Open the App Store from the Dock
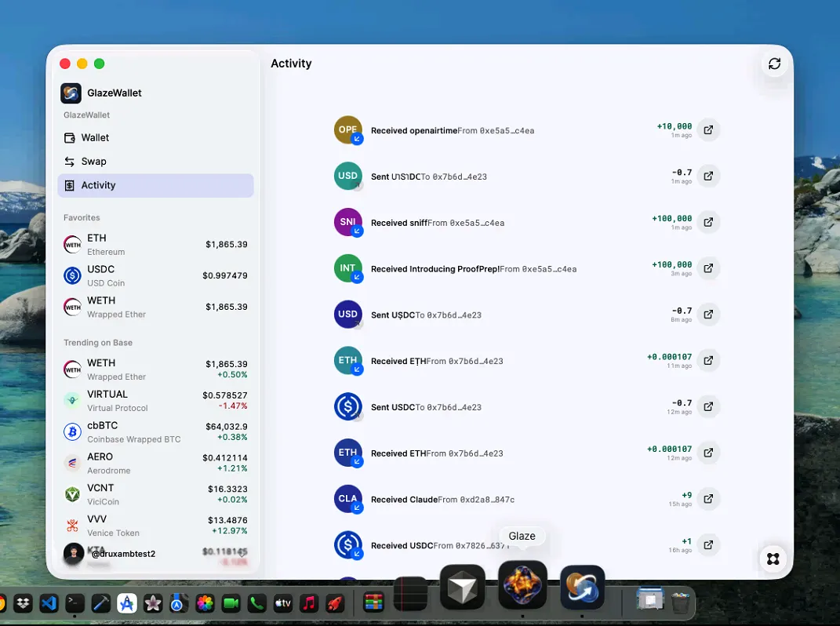The image size is (840, 626). (x=127, y=603)
